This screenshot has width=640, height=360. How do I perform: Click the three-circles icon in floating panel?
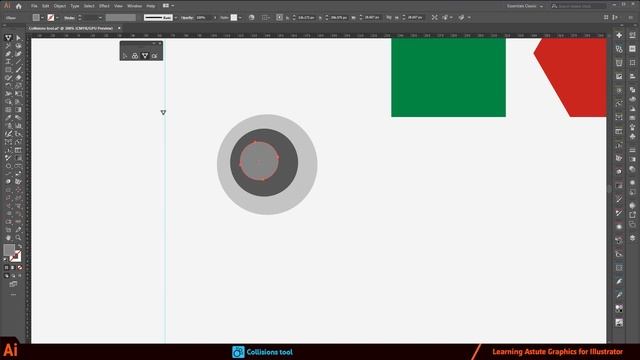click(x=135, y=56)
